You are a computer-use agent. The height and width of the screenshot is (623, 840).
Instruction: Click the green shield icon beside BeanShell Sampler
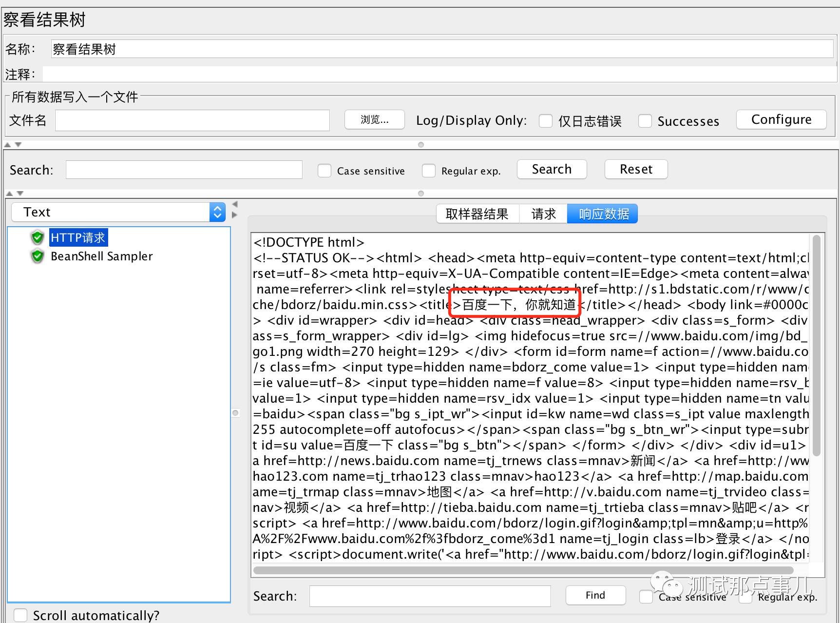38,256
